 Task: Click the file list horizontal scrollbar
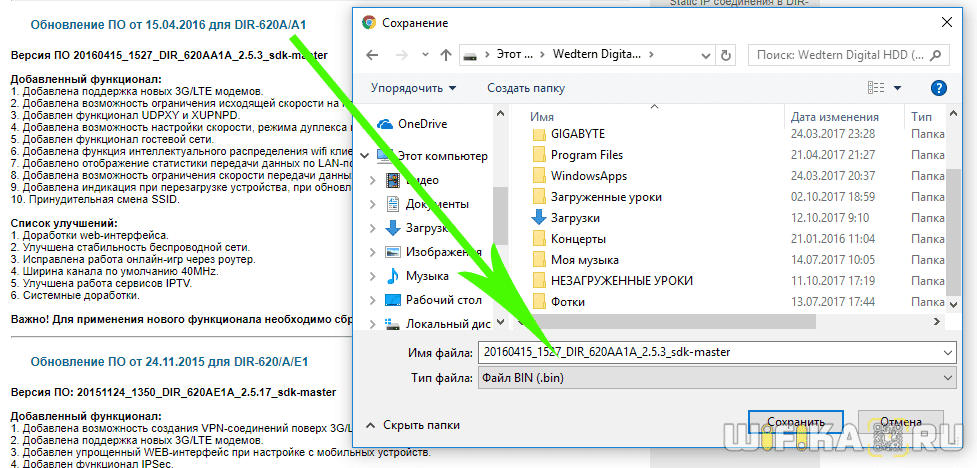[x=673, y=321]
